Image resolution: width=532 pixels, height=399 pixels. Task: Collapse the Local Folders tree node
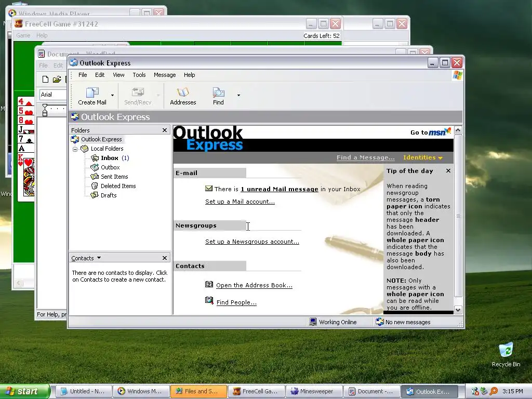75,149
